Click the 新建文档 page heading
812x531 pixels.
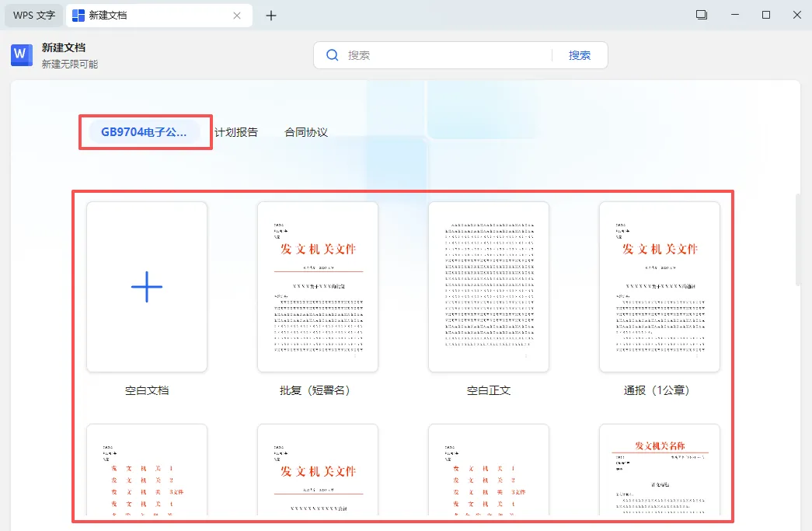(x=64, y=47)
